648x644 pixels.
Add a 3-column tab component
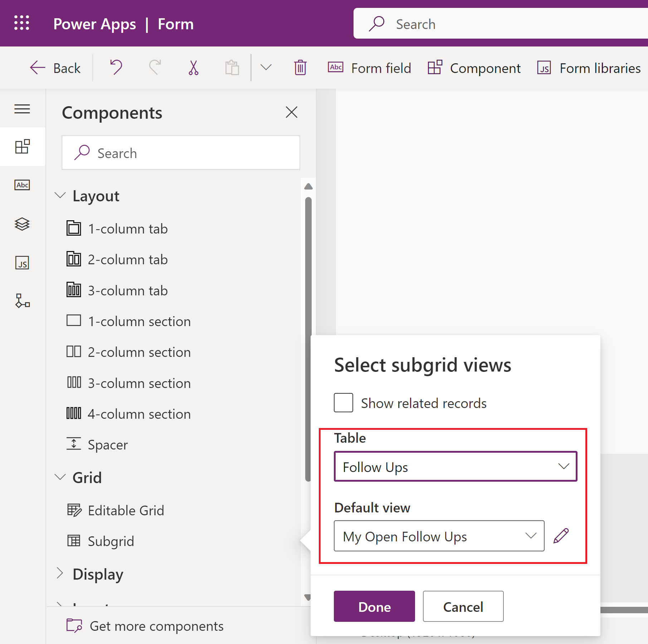tap(117, 290)
